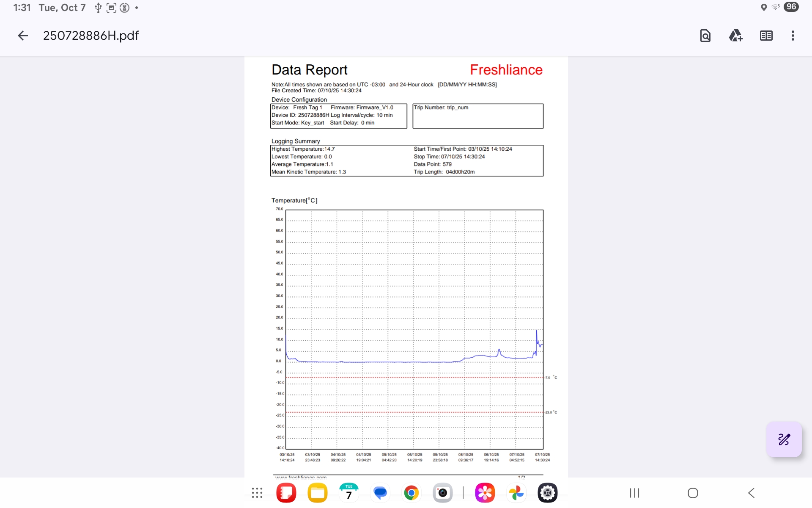Launch the blue Messages app

click(380, 493)
